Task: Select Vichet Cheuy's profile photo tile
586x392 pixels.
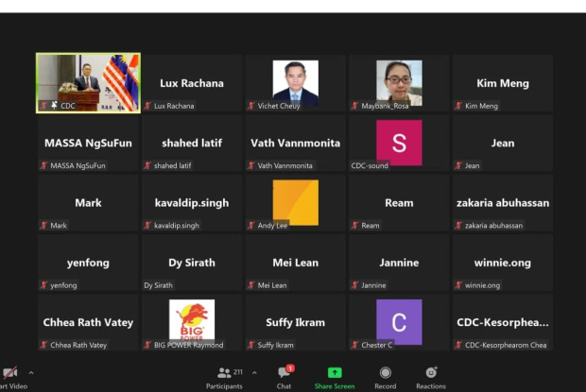Action: click(x=296, y=83)
